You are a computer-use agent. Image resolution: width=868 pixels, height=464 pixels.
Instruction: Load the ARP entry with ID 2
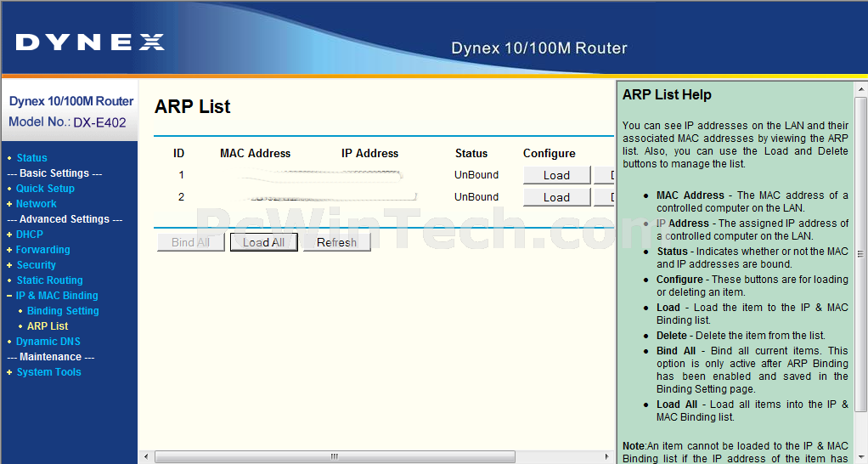(x=557, y=198)
